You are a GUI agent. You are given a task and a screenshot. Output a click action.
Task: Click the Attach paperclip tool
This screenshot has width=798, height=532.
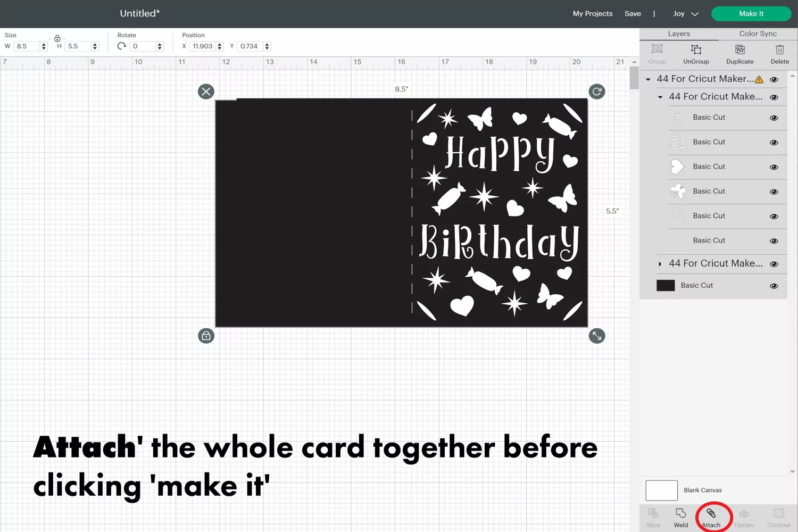click(x=711, y=517)
